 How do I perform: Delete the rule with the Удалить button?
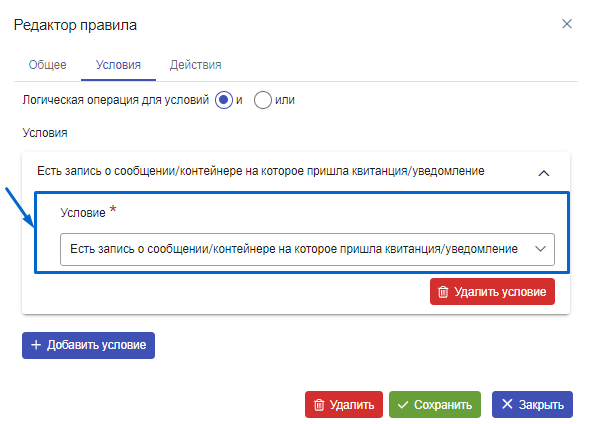pyautogui.click(x=344, y=404)
